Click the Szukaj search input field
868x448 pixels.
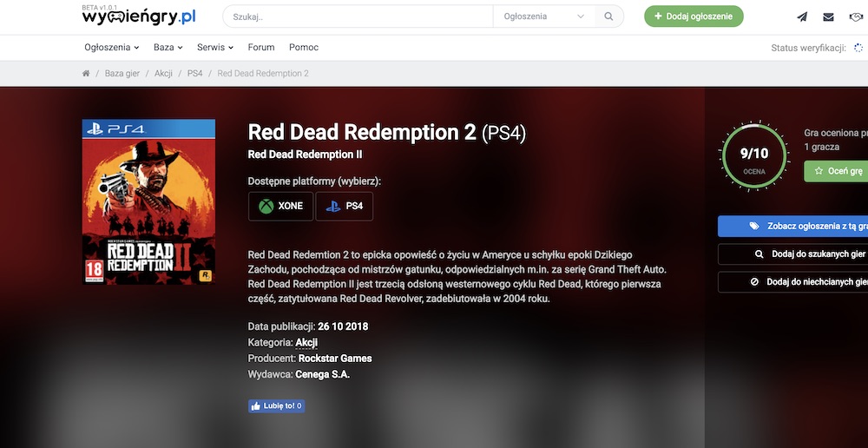pos(358,16)
